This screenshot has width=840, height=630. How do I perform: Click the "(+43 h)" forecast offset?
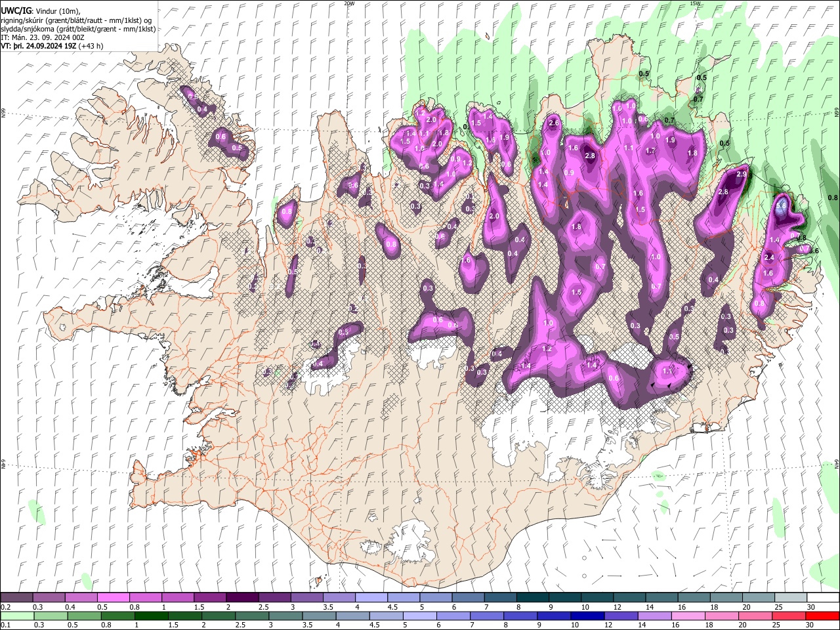tap(91, 47)
